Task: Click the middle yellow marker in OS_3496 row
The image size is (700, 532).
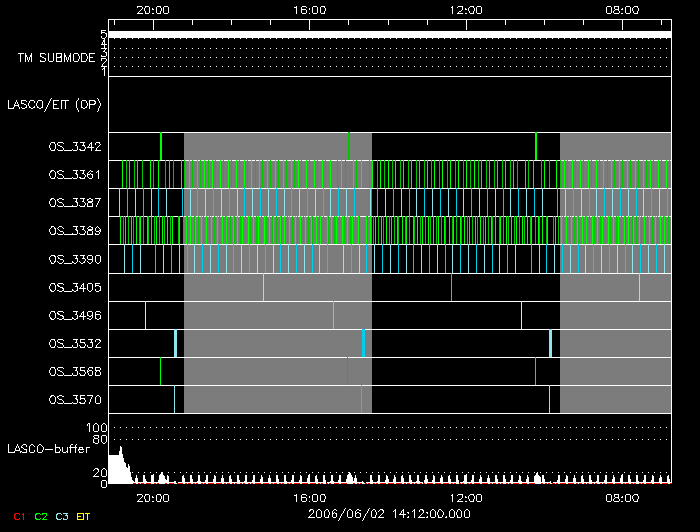Action: (333, 316)
